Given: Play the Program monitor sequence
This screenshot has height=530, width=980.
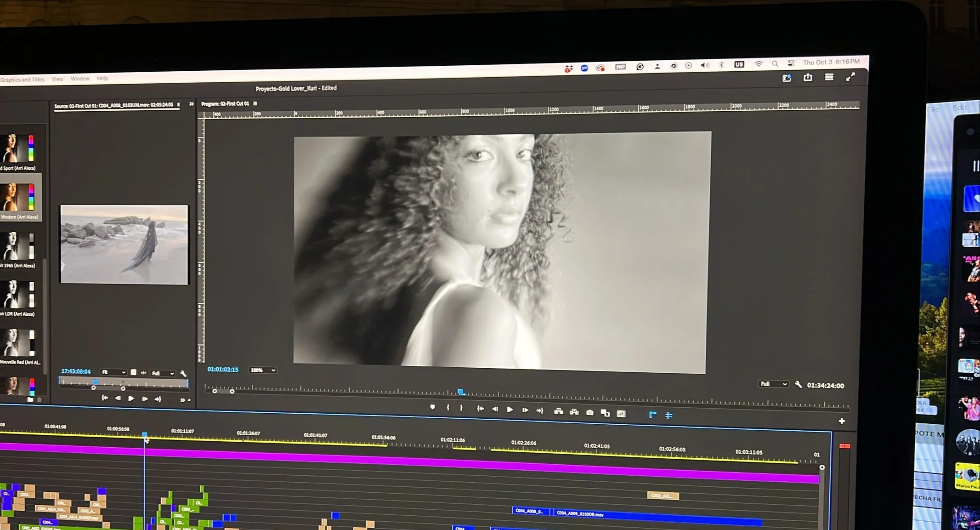Looking at the screenshot, I should tap(510, 410).
